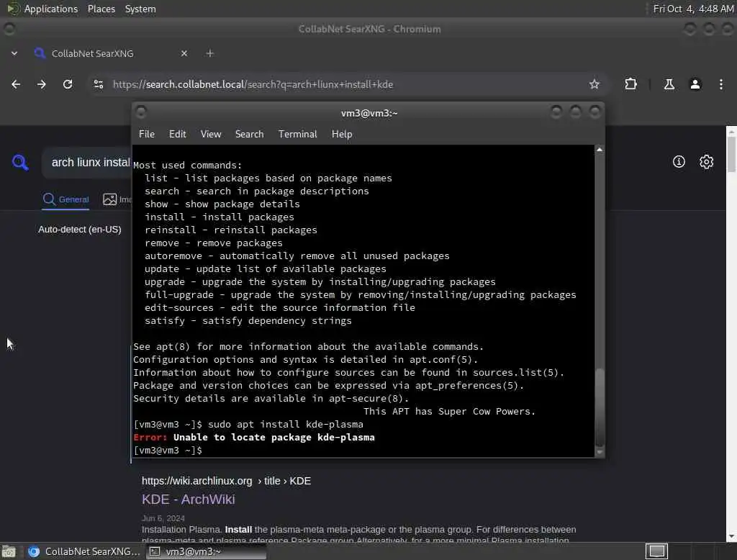Screen dimensions: 737x560
Task: Click the wiki.archlinux.org result URL
Action: click(226, 481)
